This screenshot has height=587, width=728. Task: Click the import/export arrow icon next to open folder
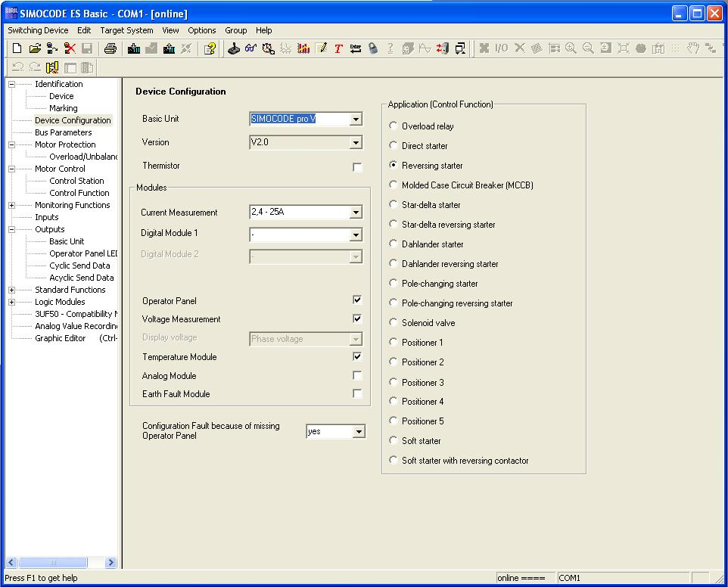pos(52,48)
